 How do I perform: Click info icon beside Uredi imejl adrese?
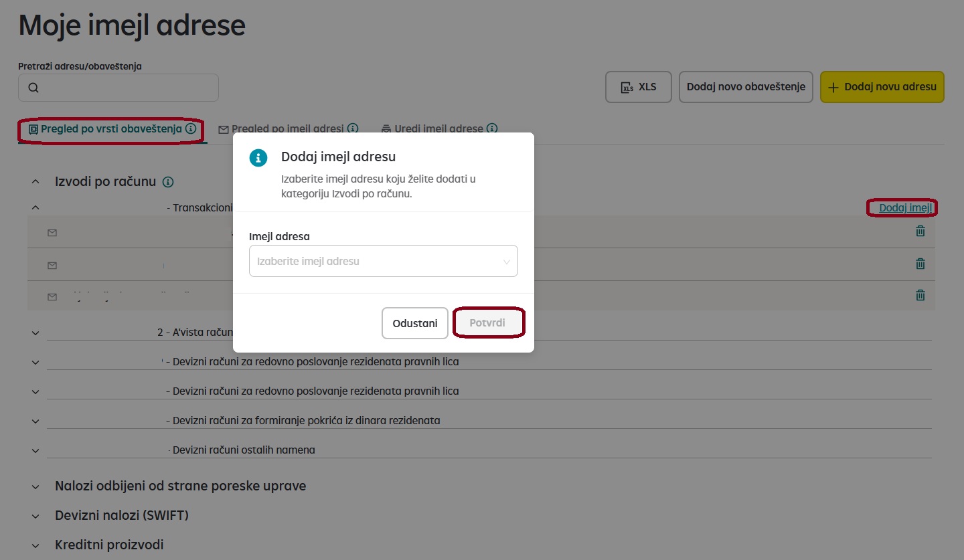pos(492,128)
